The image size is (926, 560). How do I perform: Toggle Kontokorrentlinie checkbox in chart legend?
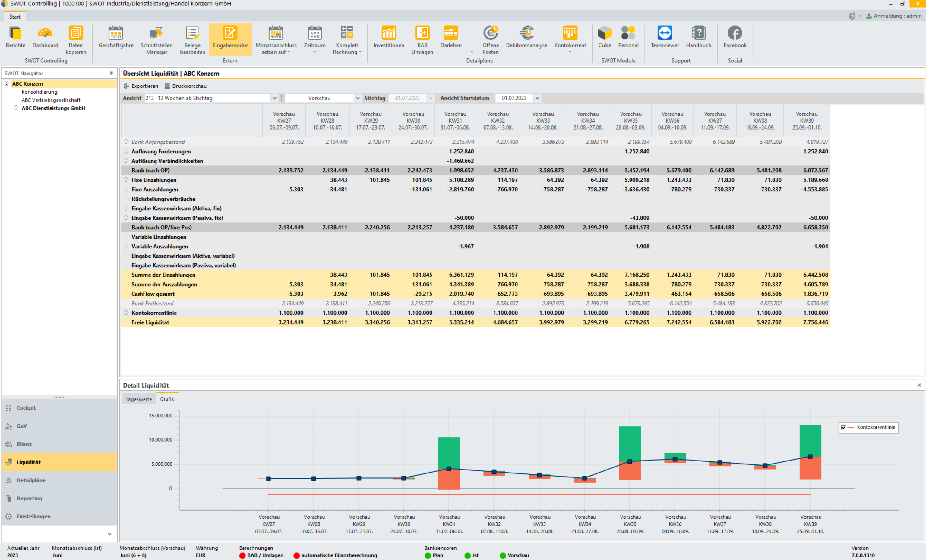[x=844, y=427]
